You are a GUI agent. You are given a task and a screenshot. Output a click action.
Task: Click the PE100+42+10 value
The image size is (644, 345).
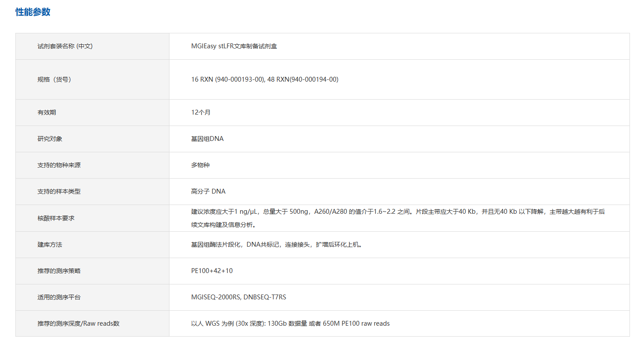(x=212, y=271)
